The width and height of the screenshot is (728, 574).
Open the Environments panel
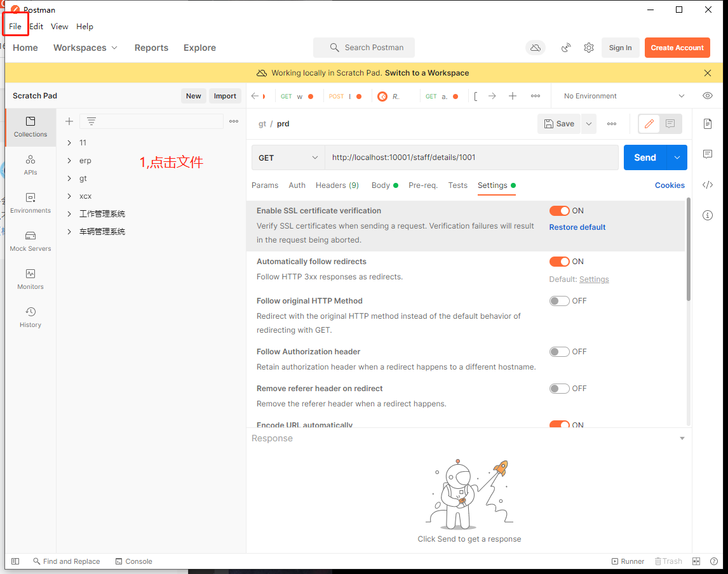[x=30, y=202]
